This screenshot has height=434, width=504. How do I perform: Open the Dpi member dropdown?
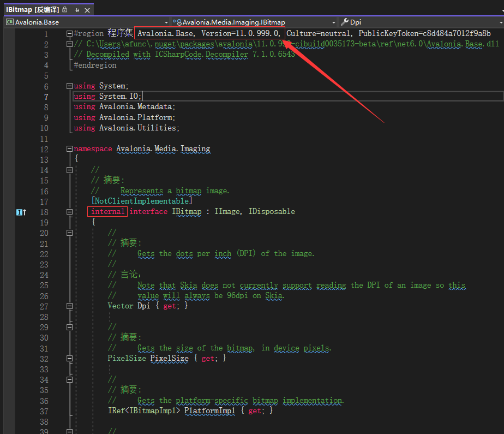tap(499, 22)
